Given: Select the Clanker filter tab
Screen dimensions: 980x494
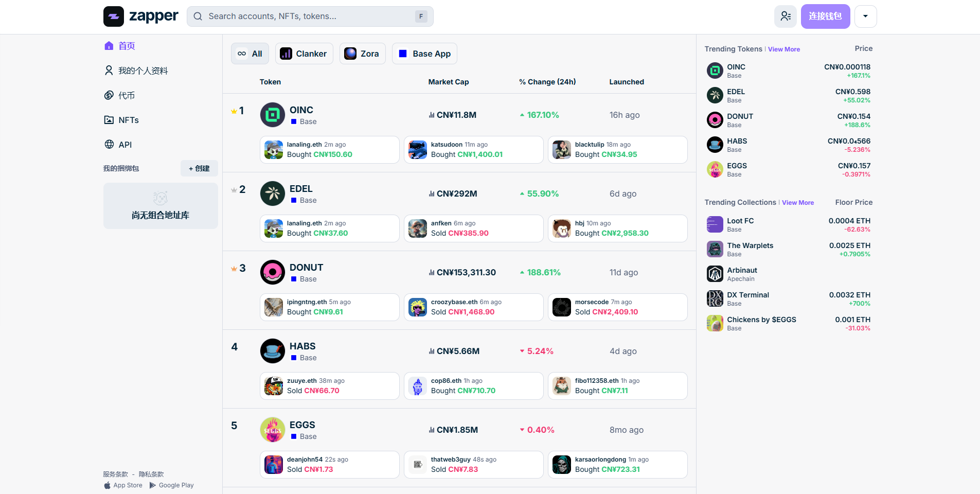Looking at the screenshot, I should click(x=304, y=54).
